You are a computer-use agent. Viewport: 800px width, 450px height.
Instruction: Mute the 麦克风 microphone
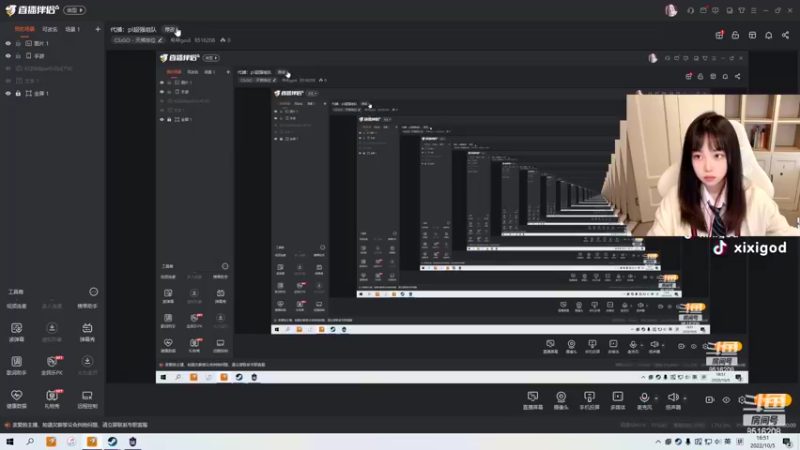click(x=644, y=401)
